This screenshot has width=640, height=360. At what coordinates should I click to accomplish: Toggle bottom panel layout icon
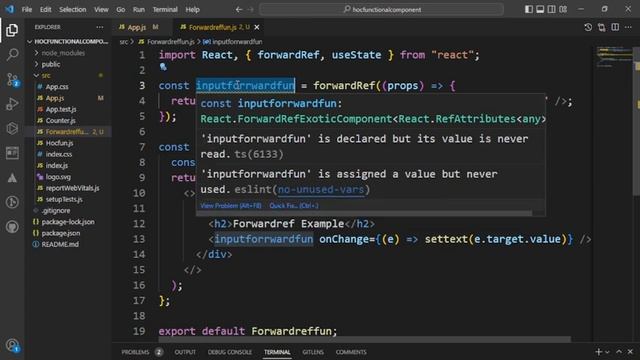click(x=540, y=9)
